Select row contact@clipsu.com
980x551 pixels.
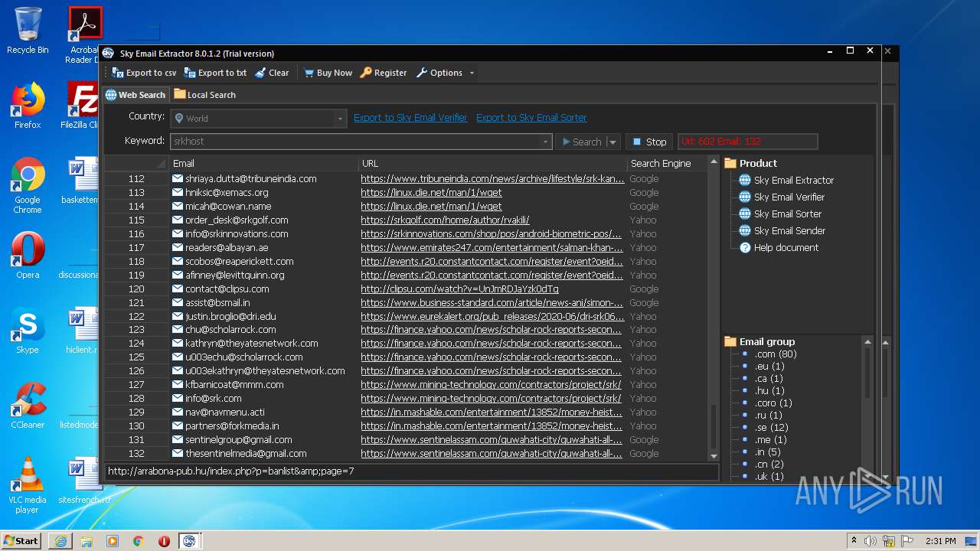(227, 289)
